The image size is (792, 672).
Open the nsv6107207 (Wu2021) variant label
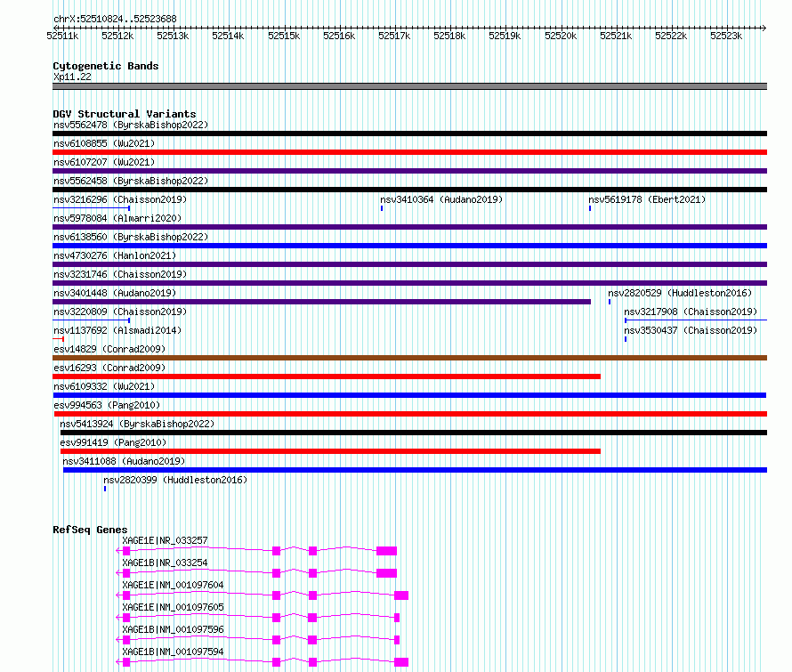pyautogui.click(x=104, y=162)
